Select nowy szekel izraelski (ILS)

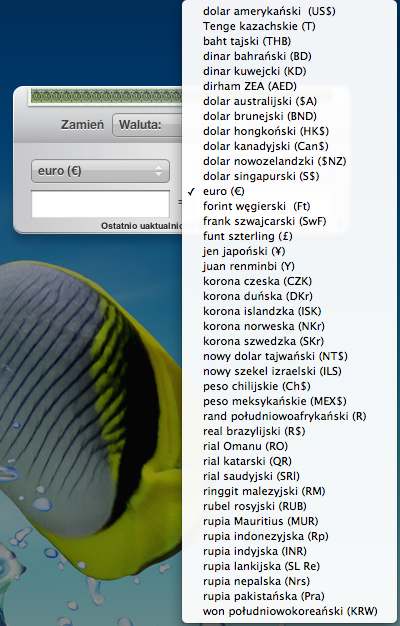[x=289, y=371]
